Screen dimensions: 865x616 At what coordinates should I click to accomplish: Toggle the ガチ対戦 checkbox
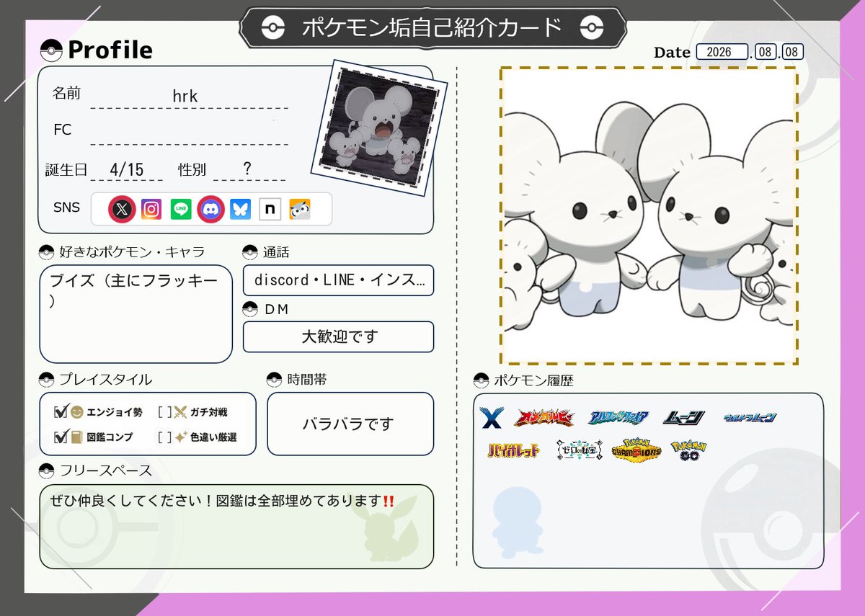click(x=164, y=413)
